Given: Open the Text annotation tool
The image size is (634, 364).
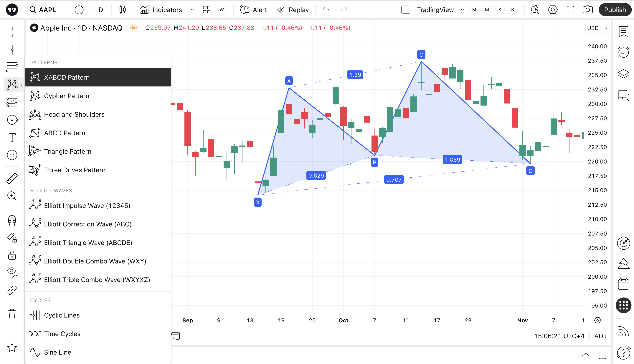Looking at the screenshot, I should (x=12, y=137).
